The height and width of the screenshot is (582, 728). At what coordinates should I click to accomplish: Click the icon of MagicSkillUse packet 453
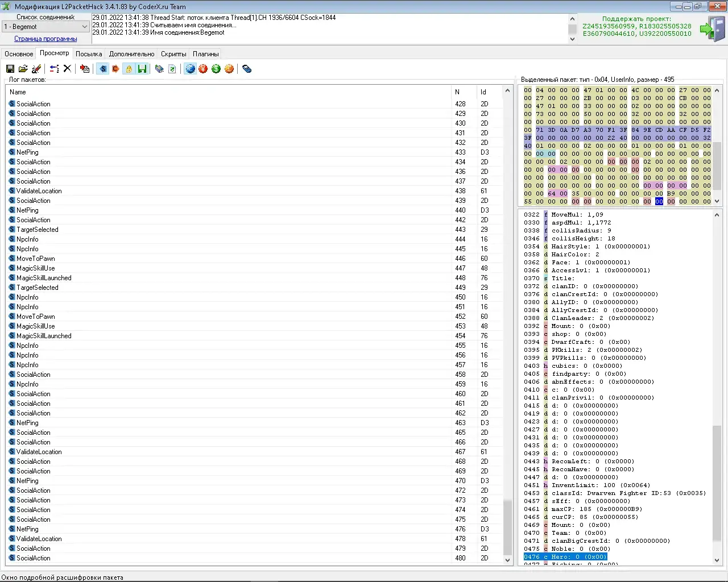coord(12,326)
